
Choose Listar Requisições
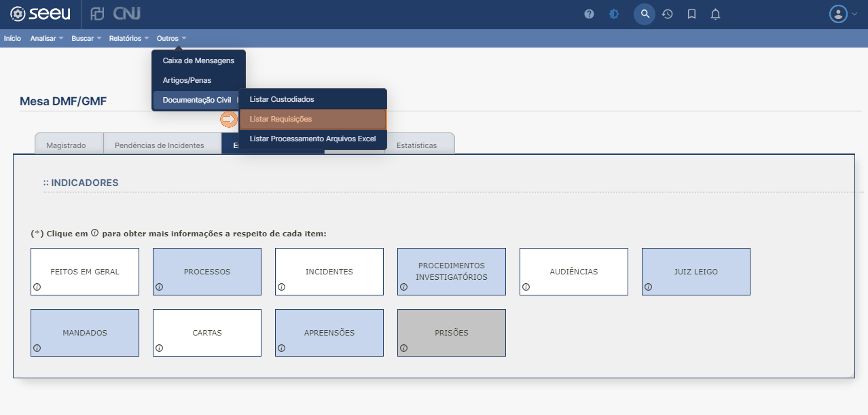pyautogui.click(x=313, y=119)
